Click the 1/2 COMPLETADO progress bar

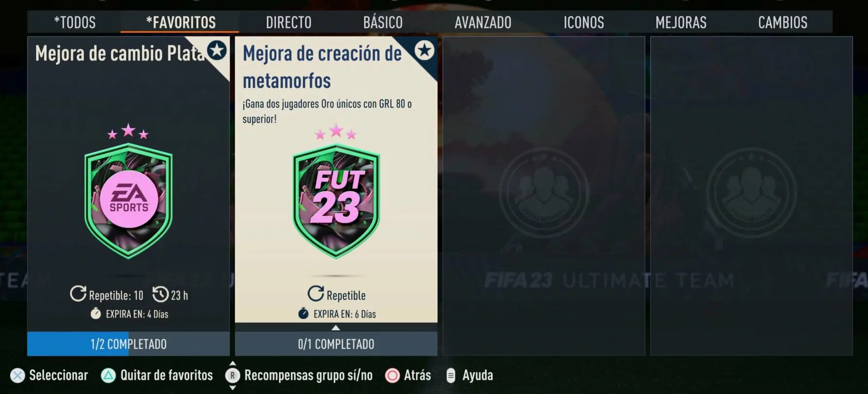click(x=128, y=344)
